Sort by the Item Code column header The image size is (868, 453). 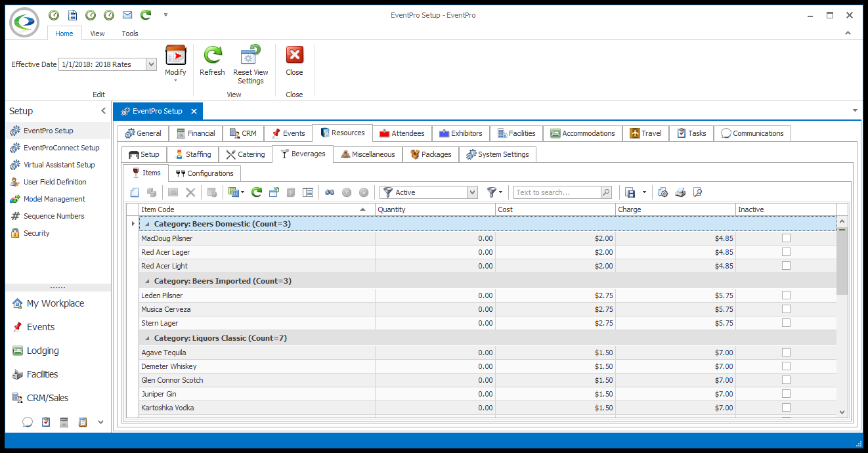coord(257,209)
